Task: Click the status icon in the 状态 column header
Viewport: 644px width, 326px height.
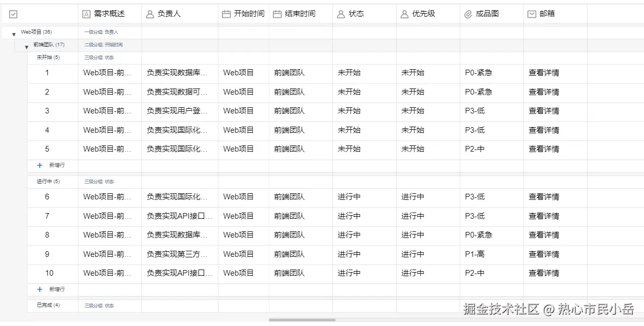Action: click(341, 14)
